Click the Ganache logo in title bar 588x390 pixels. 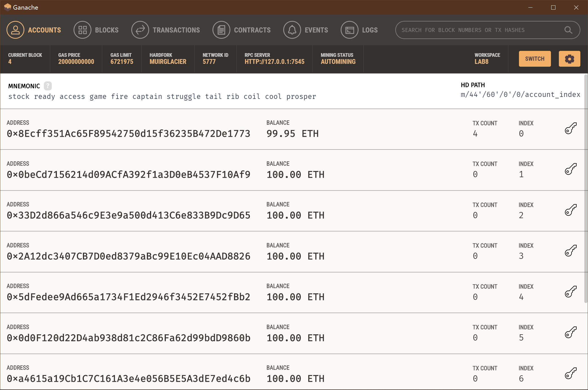8,7
